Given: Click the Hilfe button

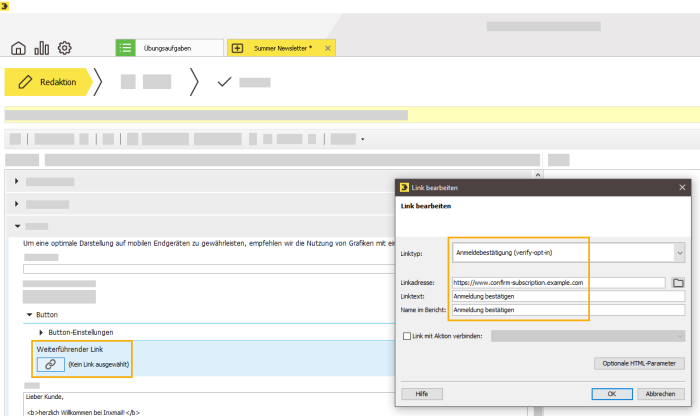Looking at the screenshot, I should click(x=422, y=394).
